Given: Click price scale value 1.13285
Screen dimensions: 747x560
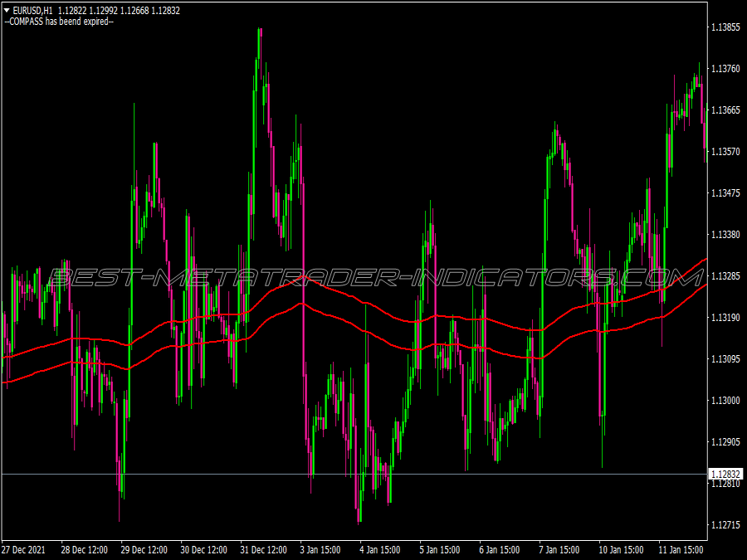Looking at the screenshot, I should tap(725, 276).
